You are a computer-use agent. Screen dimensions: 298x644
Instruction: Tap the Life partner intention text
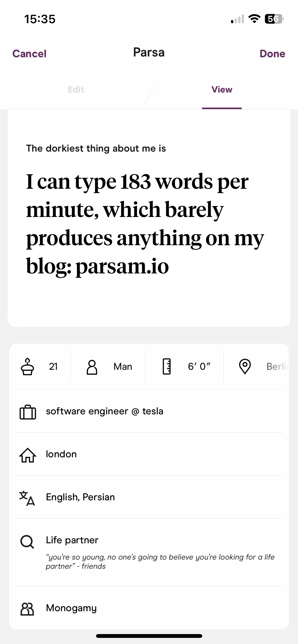72,540
